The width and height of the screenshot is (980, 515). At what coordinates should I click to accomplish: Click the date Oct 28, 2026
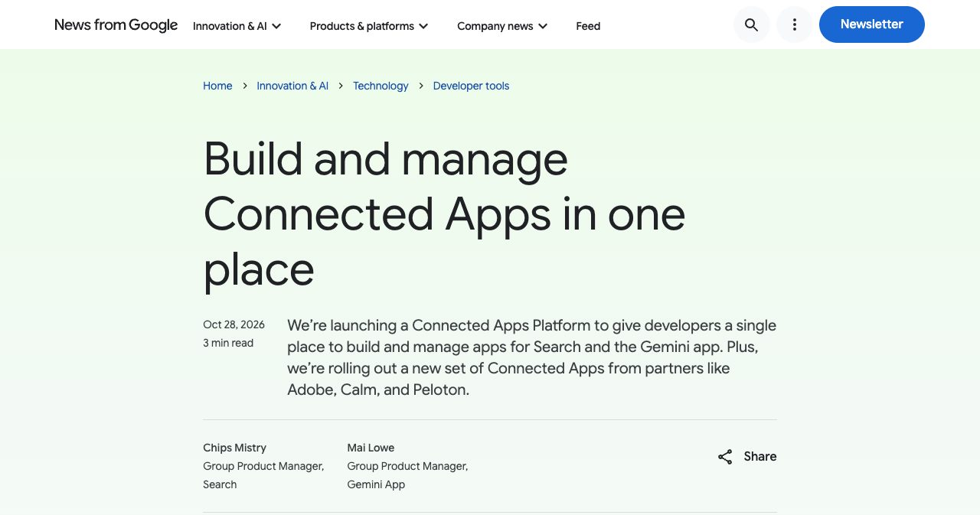click(x=234, y=324)
